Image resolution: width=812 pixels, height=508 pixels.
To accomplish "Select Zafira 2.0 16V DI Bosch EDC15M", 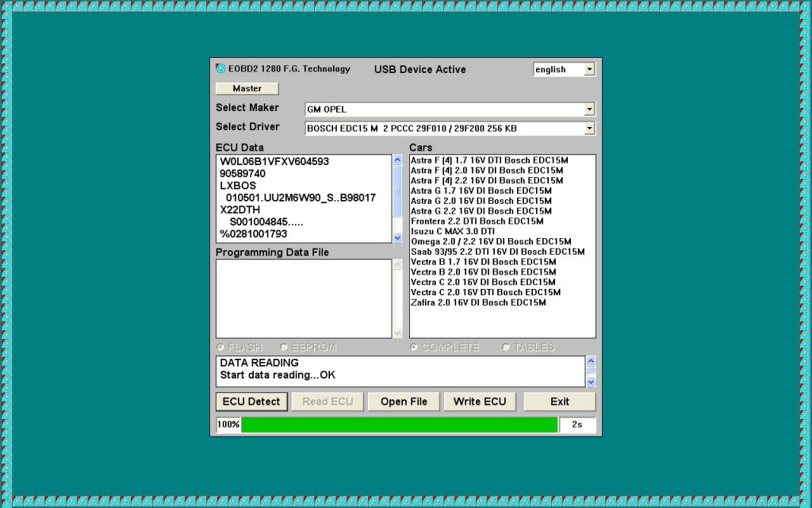I will tap(478, 302).
